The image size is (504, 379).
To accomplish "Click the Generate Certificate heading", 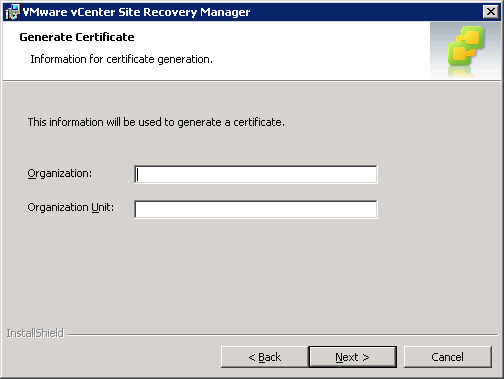I will point(77,37).
